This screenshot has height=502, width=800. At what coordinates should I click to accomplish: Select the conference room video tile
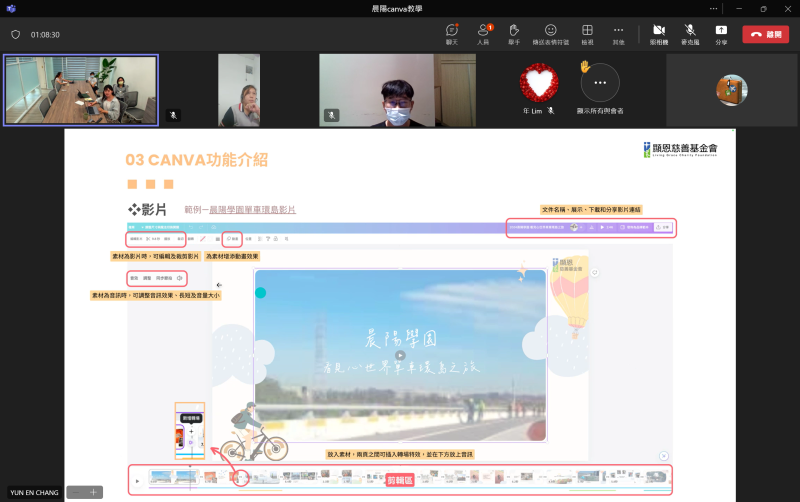[81, 90]
